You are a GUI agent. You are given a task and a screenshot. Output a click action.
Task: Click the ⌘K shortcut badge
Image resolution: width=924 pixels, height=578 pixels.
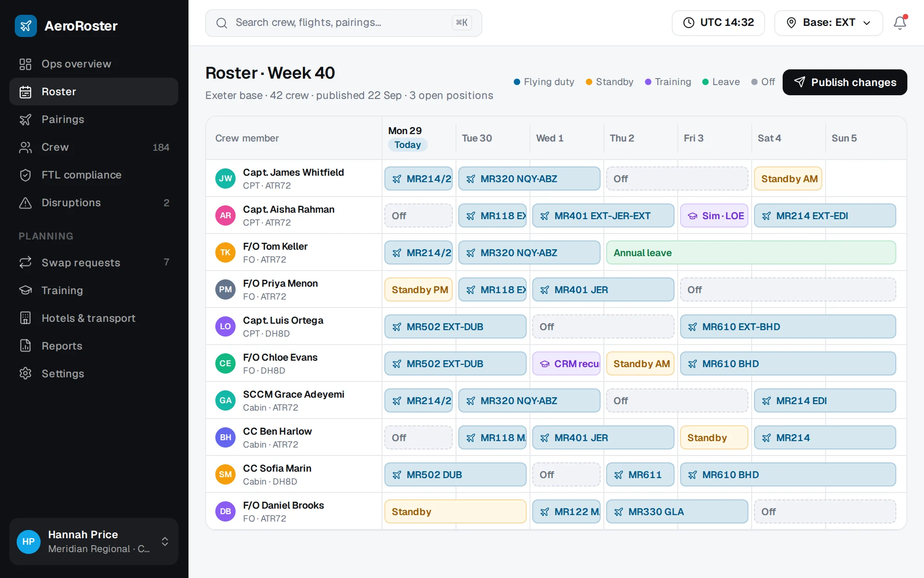coord(462,23)
